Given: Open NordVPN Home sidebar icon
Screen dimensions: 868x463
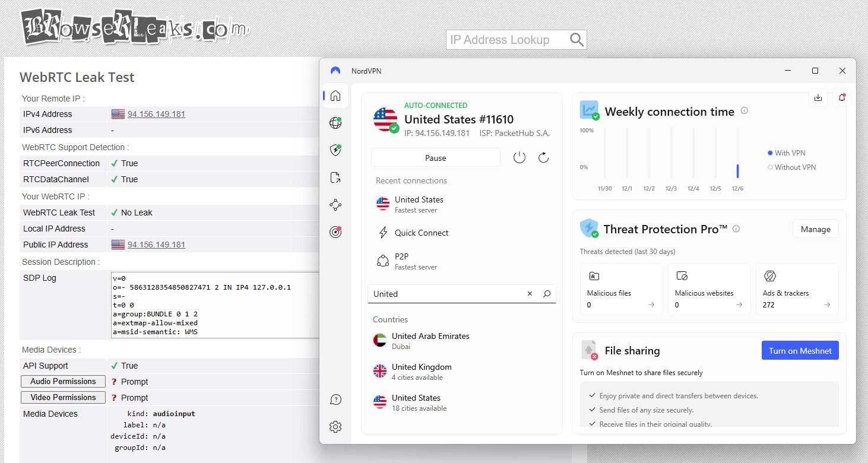Looking at the screenshot, I should [335, 96].
